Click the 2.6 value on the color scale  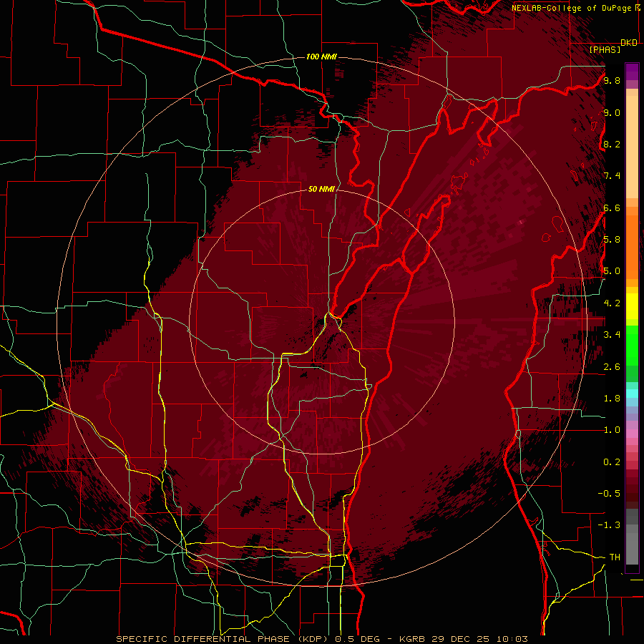(x=612, y=367)
